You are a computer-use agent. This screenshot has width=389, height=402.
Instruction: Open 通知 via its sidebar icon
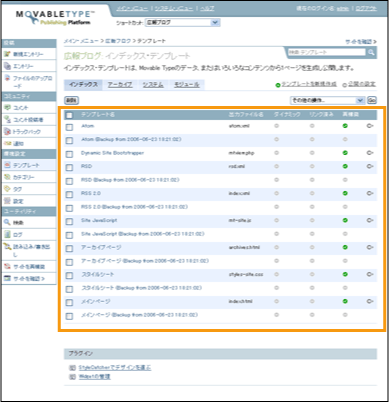pyautogui.click(x=7, y=143)
